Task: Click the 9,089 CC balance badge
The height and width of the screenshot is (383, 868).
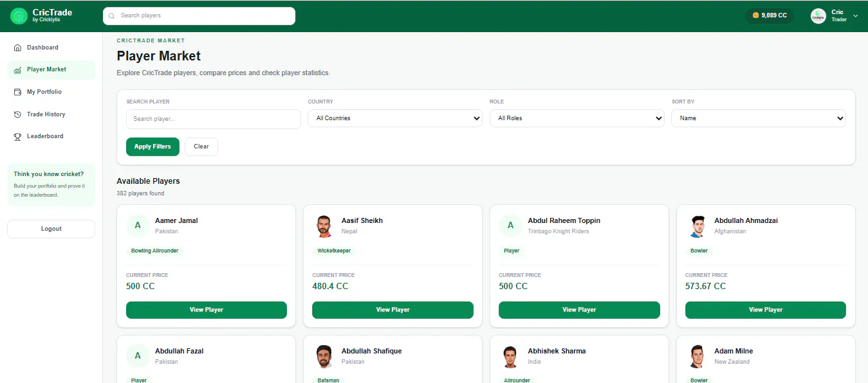Action: pyautogui.click(x=770, y=15)
